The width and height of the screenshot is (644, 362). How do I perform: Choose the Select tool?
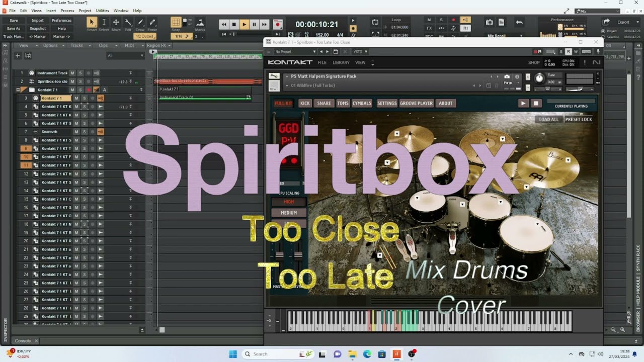(x=104, y=23)
